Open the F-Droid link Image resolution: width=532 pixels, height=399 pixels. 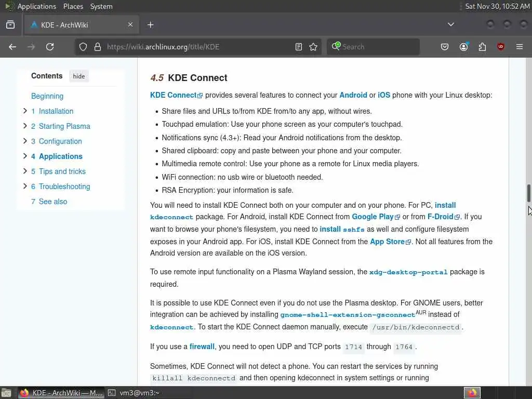click(444, 217)
